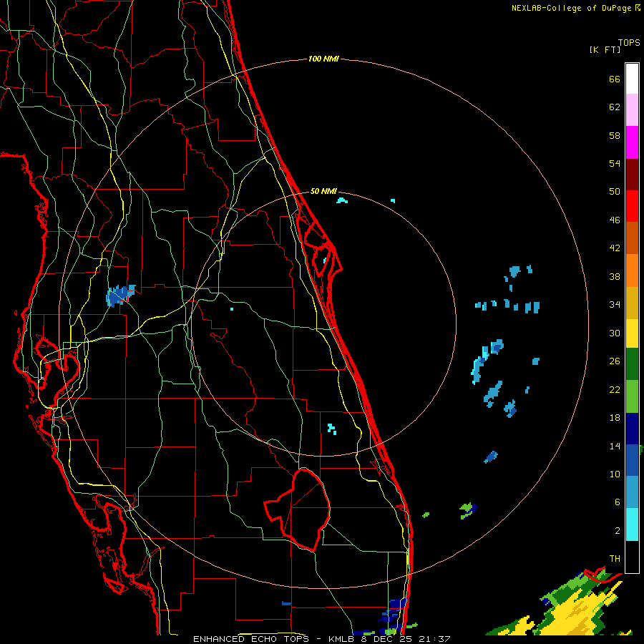The width and height of the screenshot is (644, 644).
Task: Click the "KMLB" radar site identifier
Action: 341,639
